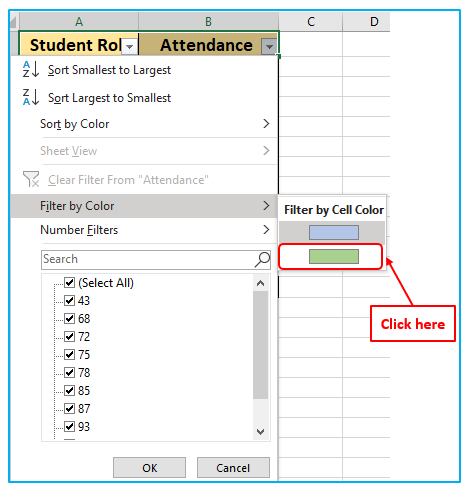The width and height of the screenshot is (471, 487).
Task: Untick the checkbox for value 93
Action: 69,426
